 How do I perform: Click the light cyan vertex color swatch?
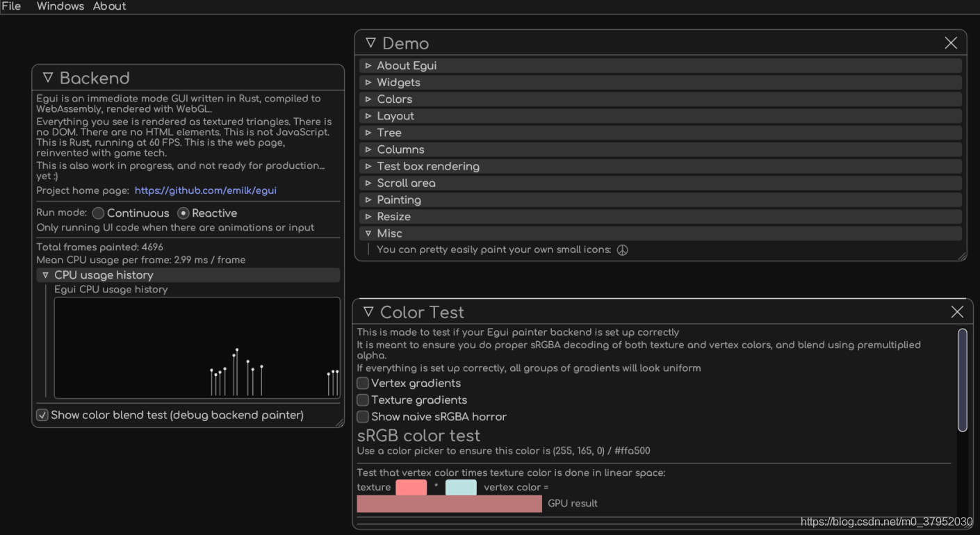coord(461,487)
